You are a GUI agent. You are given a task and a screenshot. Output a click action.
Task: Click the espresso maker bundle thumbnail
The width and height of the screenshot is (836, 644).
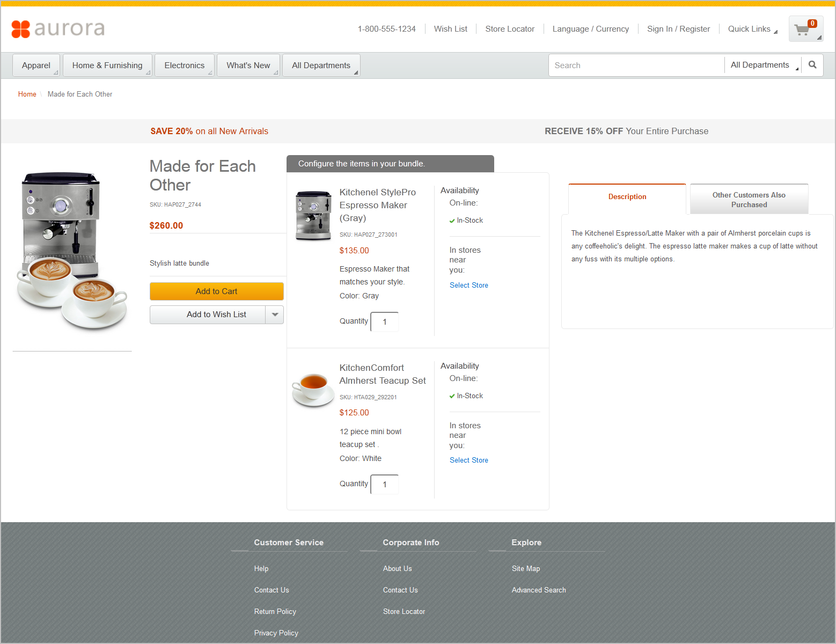coord(313,214)
